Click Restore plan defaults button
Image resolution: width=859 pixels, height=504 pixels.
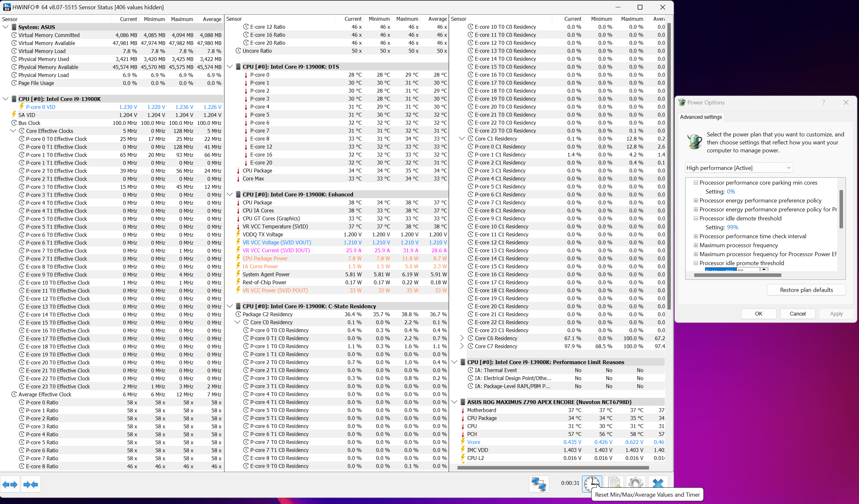806,290
